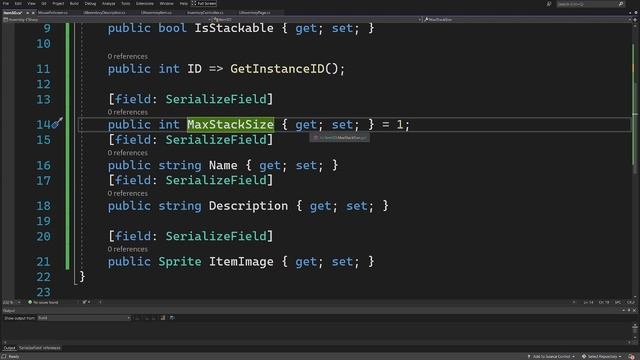Click '0 references' above the ID property
Image resolution: width=640 pixels, height=360 pixels.
(x=127, y=56)
